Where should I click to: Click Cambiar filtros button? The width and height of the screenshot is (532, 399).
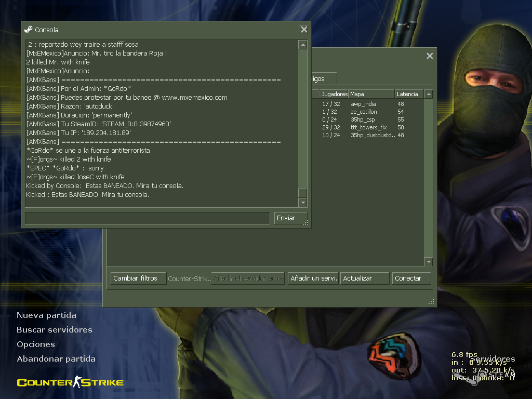(x=138, y=278)
